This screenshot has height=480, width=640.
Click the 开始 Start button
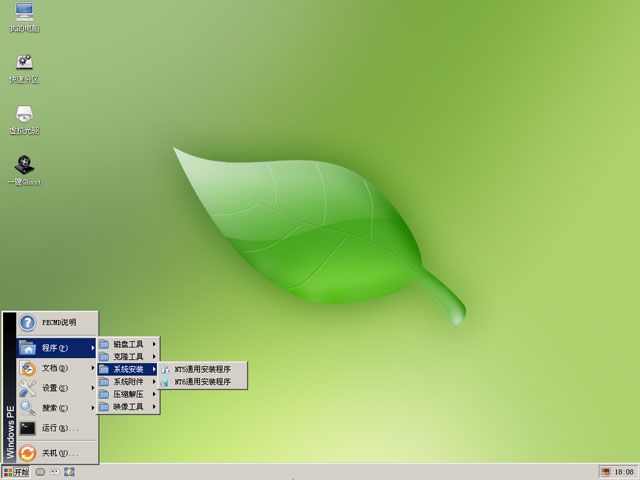(x=16, y=472)
